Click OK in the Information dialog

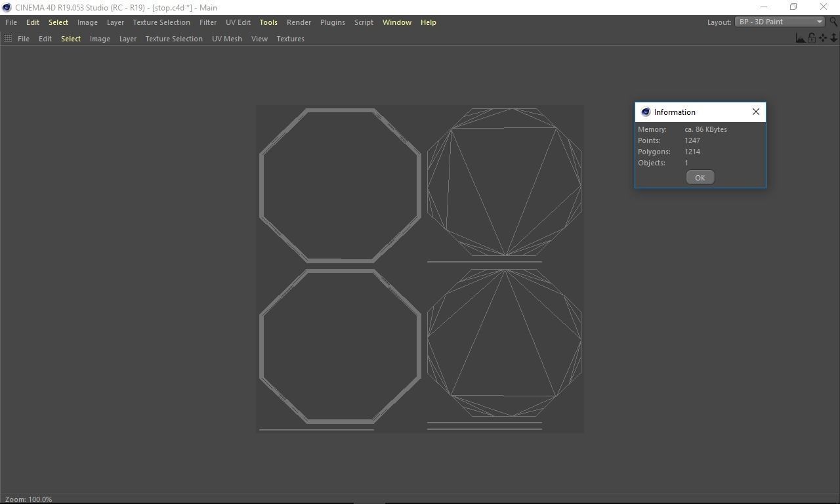tap(700, 178)
